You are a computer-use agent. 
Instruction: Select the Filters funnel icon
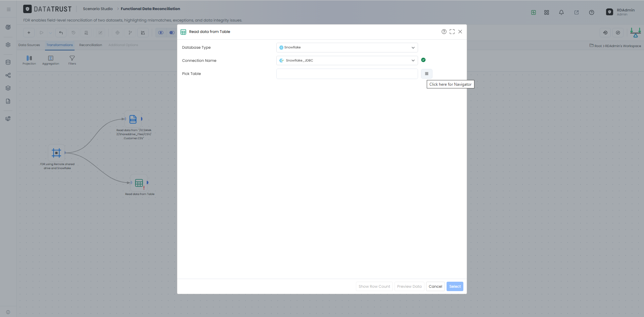72,58
